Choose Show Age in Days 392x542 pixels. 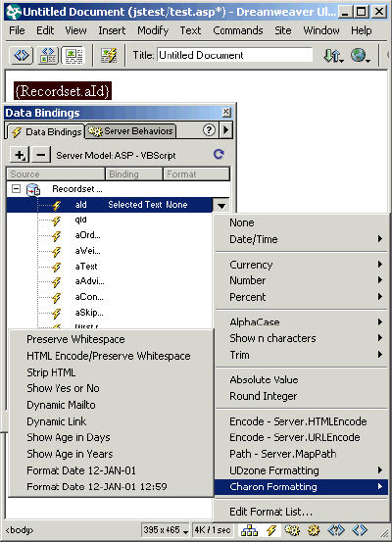pos(111,437)
